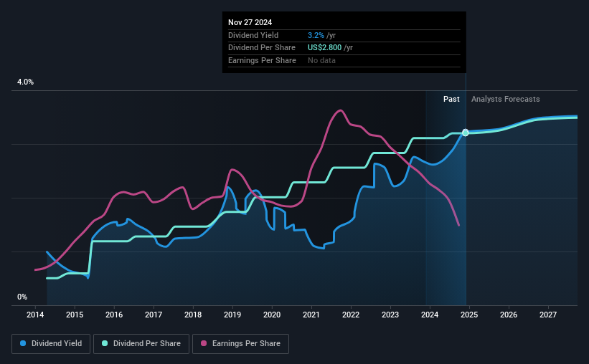Click the 'No data' earnings value in tooltip

[x=321, y=60]
